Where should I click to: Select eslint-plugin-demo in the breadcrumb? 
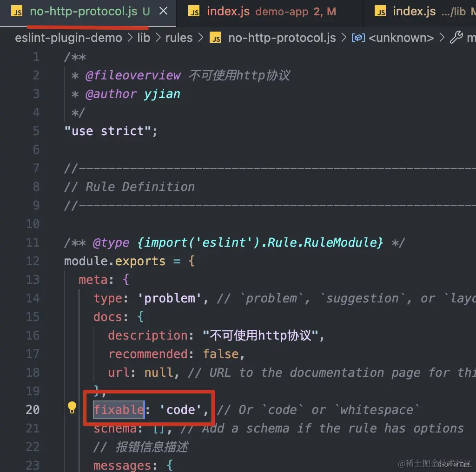(x=69, y=38)
